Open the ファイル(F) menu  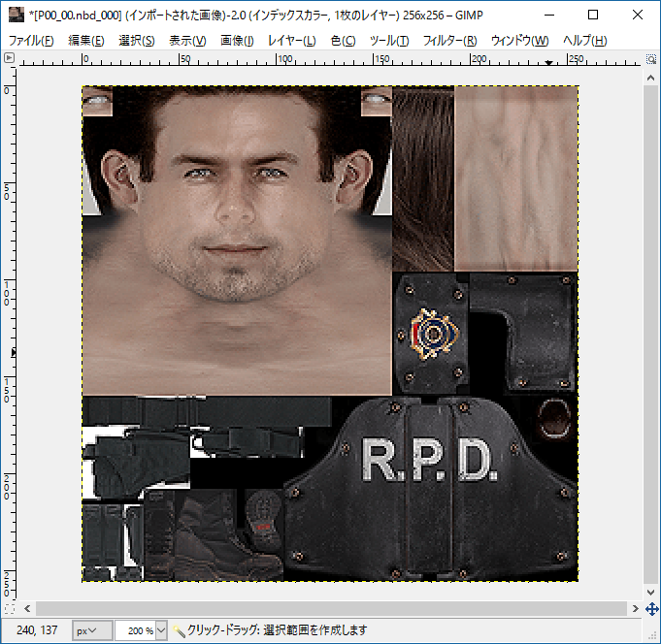[x=31, y=41]
